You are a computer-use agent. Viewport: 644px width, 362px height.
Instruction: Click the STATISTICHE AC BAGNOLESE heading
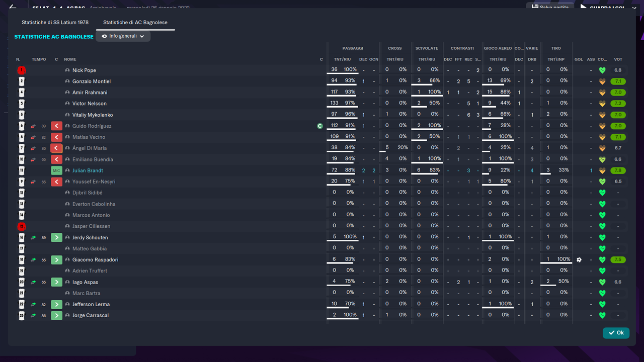point(54,37)
